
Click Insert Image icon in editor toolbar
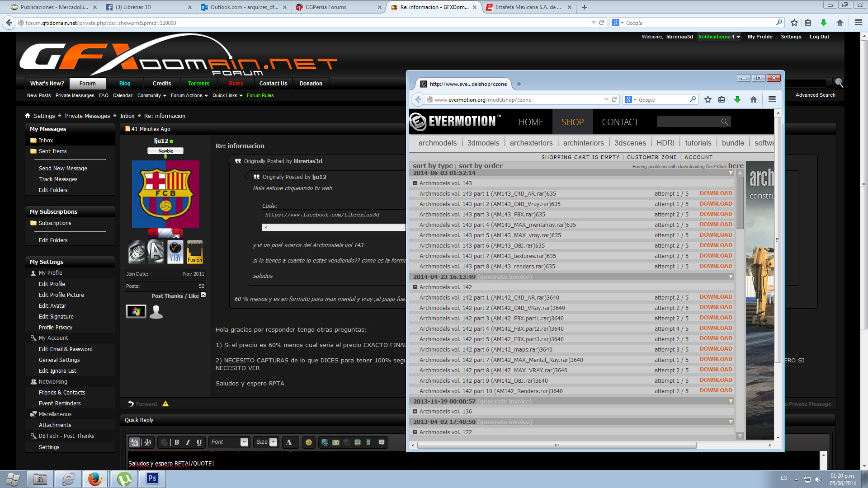(357, 442)
